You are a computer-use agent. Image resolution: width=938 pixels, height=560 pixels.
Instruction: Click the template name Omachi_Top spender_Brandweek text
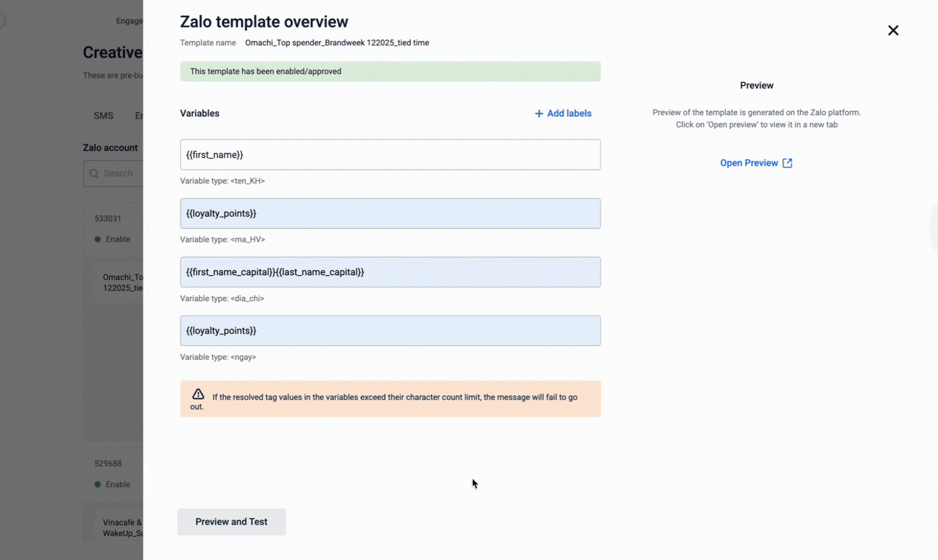pyautogui.click(x=337, y=43)
